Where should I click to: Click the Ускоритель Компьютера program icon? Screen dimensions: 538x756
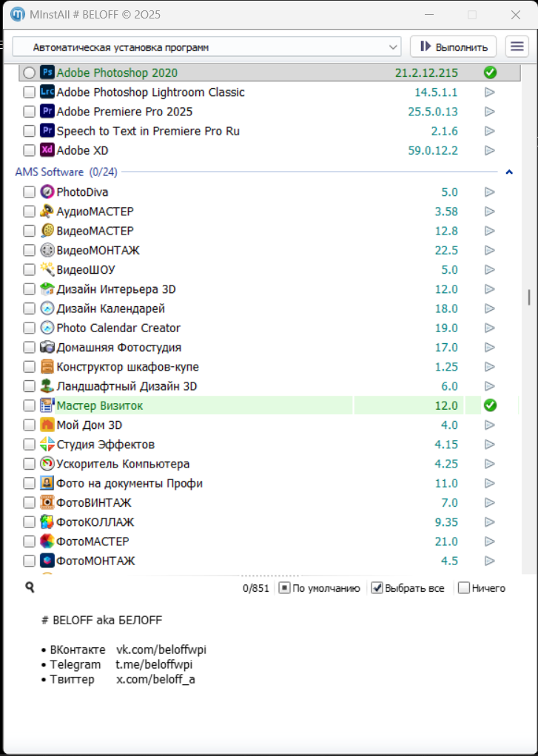tap(47, 464)
